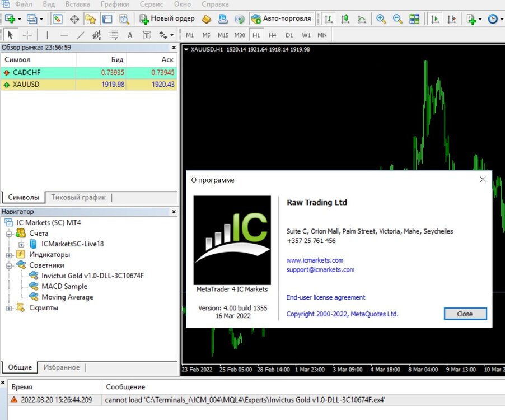
Task: Select Invictus Gold v1.0-DLL-3C10674F expert
Action: [x=92, y=276]
